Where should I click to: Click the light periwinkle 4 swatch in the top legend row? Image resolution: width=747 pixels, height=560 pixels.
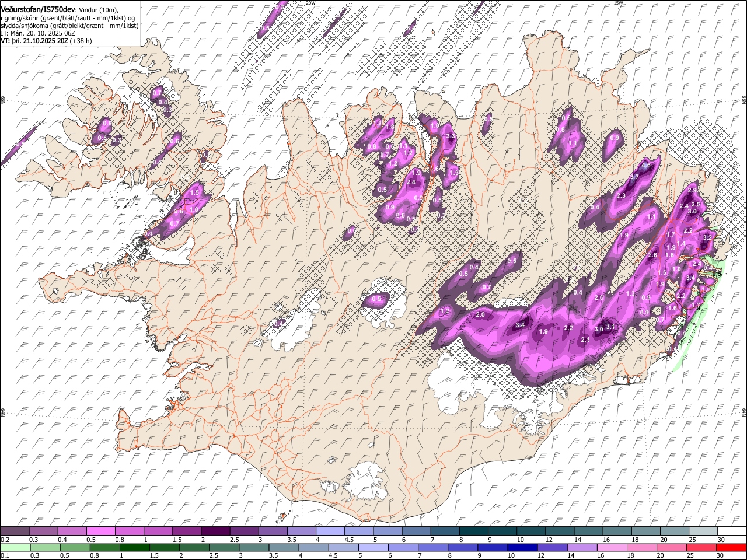click(x=330, y=531)
